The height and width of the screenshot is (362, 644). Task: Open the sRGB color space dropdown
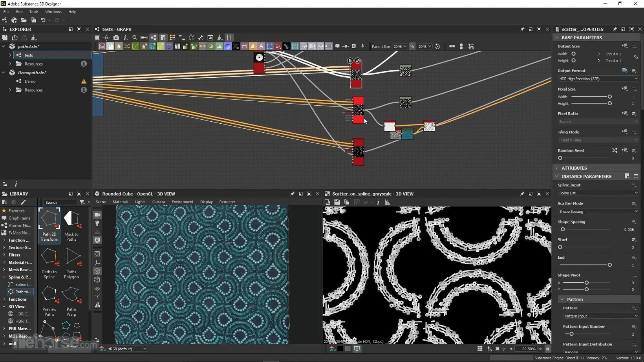[127, 349]
